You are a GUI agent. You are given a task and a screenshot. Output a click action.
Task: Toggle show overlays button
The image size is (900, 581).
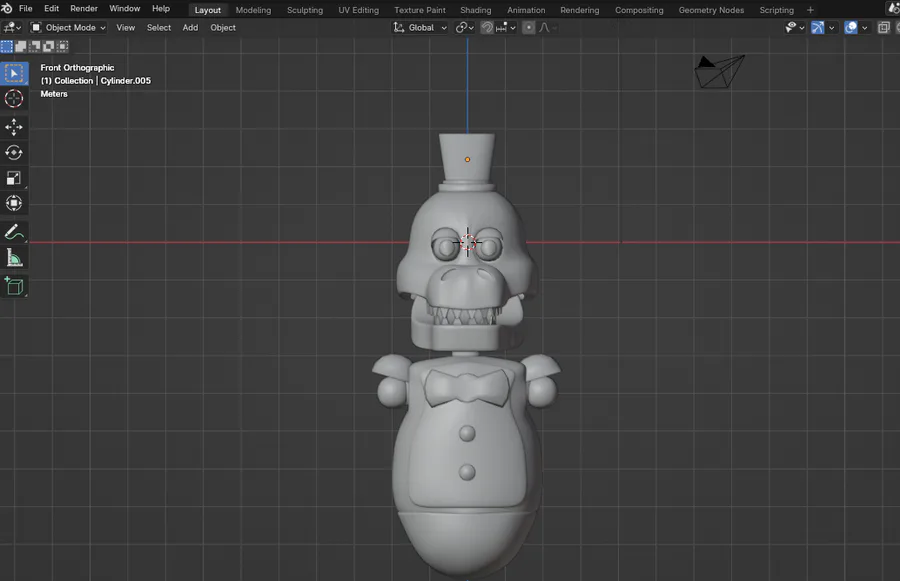[851, 28]
